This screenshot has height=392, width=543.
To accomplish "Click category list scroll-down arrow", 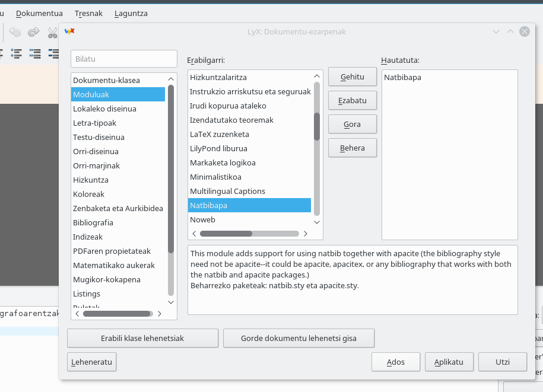I will point(171,302).
